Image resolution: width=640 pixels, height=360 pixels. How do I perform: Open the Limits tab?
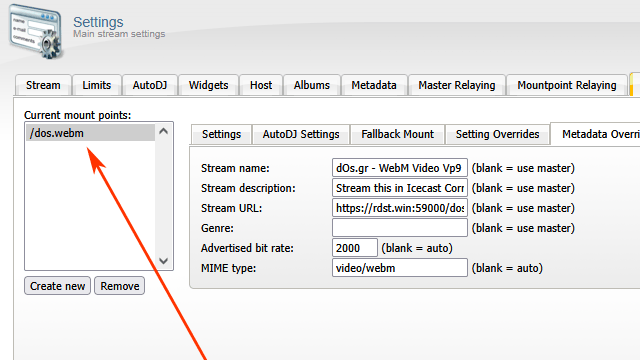tap(97, 85)
